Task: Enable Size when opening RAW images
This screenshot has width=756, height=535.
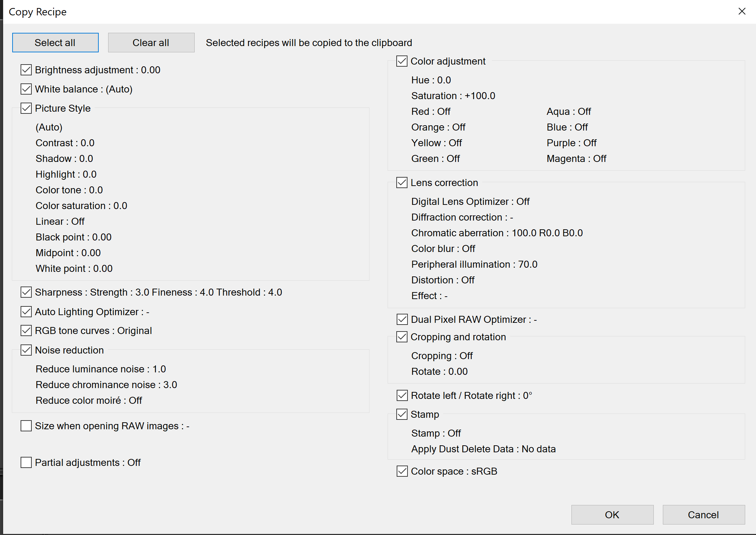Action: tap(26, 426)
